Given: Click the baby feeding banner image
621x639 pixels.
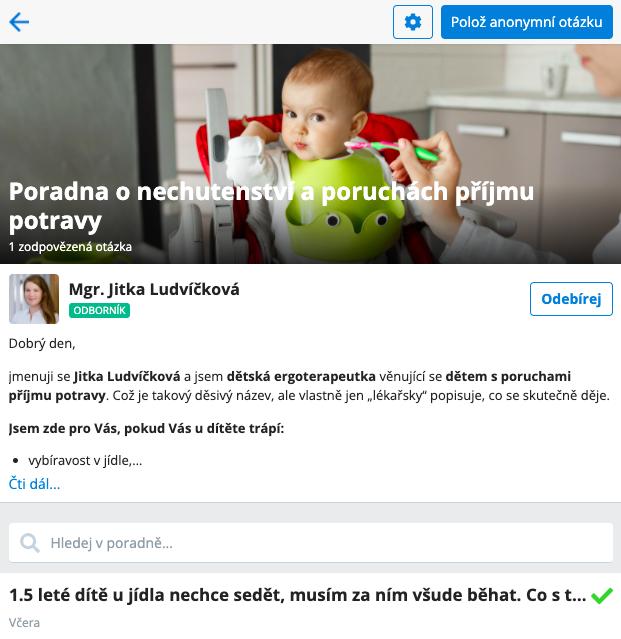Looking at the screenshot, I should [310, 154].
